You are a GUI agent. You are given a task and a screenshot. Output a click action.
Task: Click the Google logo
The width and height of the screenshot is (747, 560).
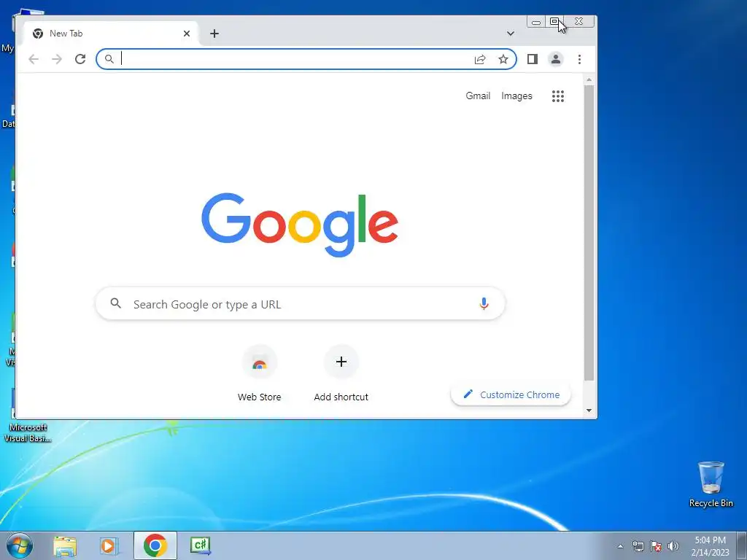click(300, 225)
